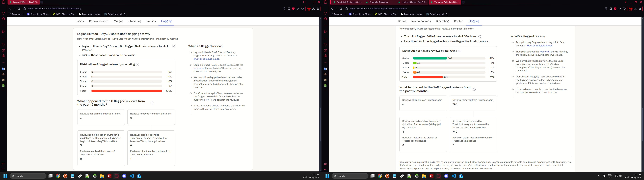644x180 pixels.
Task: Click the snapshot icon in the trustpilot.com window
Action: (611, 9)
